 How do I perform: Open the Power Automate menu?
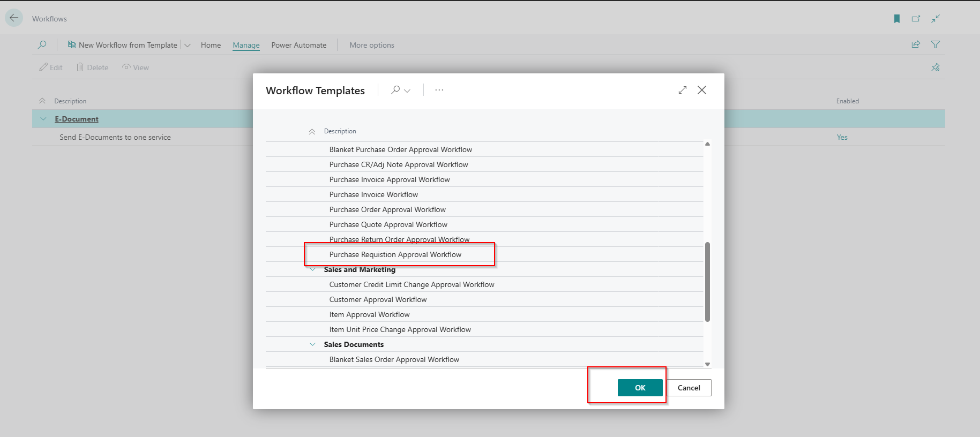[x=298, y=45]
